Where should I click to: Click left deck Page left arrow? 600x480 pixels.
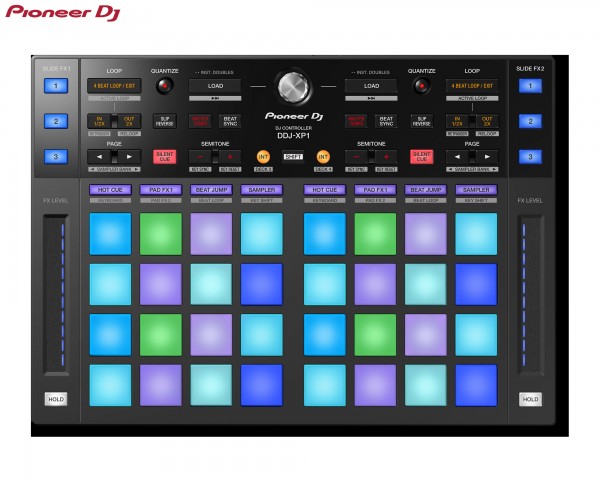coord(99,157)
